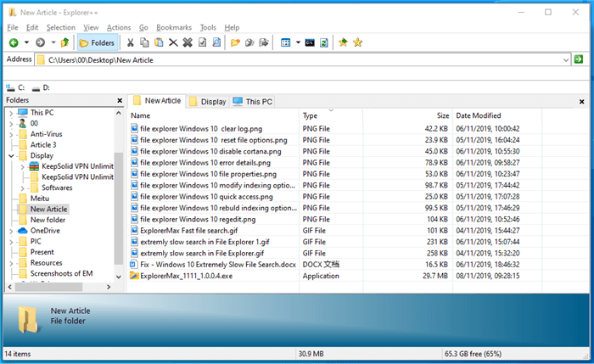
Task: Click the Views grid icon
Action: coord(286,42)
